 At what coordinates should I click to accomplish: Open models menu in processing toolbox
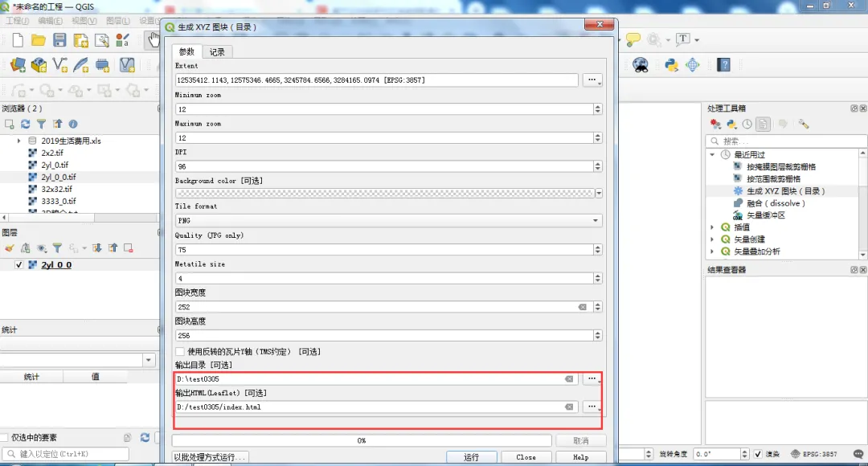[x=716, y=124]
